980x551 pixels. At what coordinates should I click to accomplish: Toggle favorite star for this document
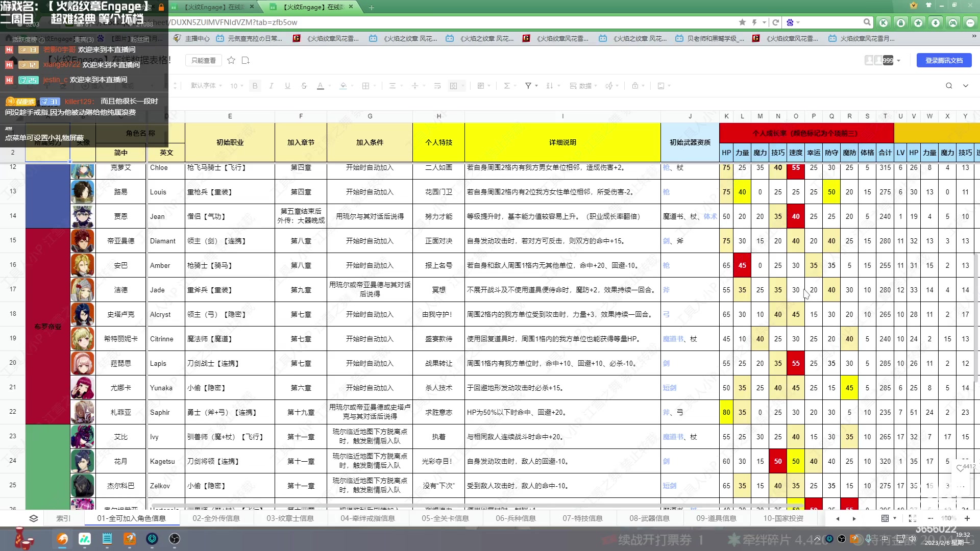[x=231, y=60]
